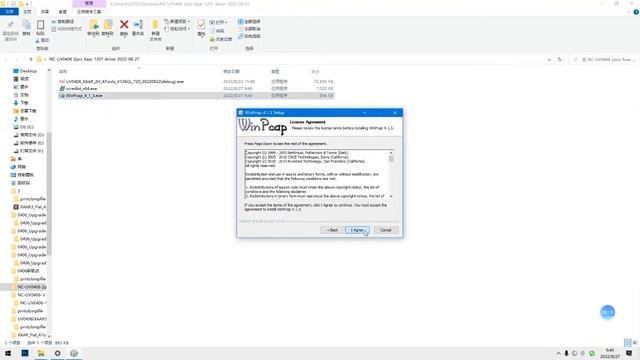
Task: Switch to the Home ribbon tab
Action: 27,11
